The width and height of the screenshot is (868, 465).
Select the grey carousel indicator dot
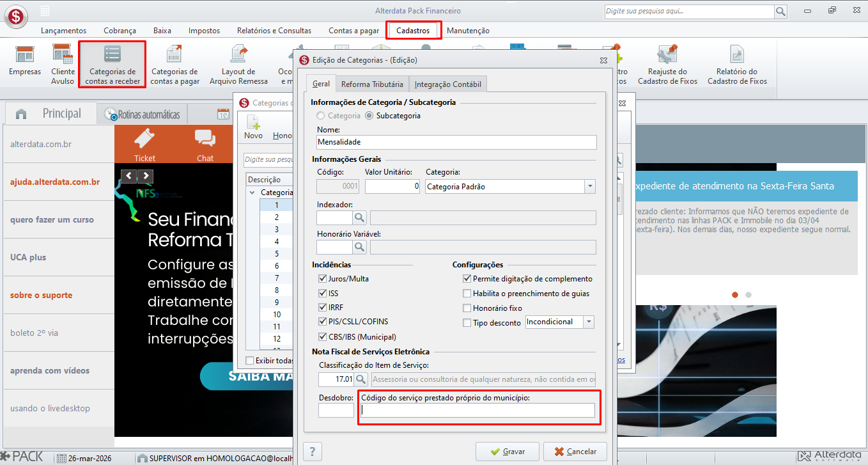[x=748, y=295]
